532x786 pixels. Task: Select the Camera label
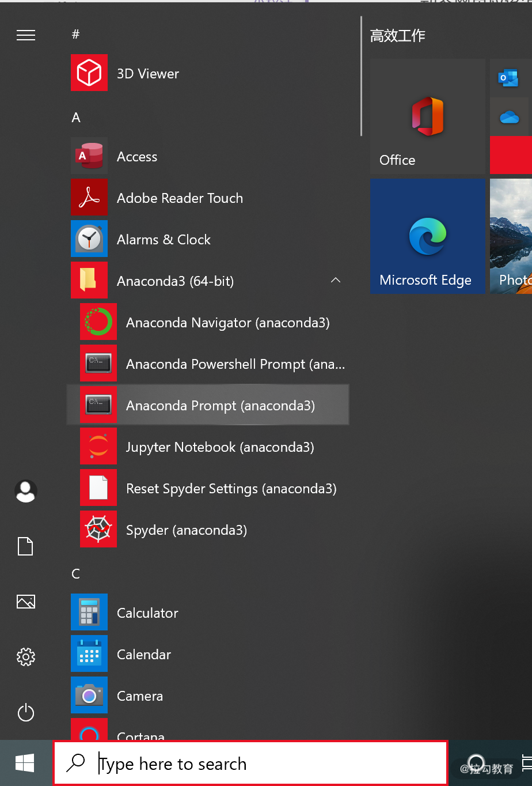[140, 696]
